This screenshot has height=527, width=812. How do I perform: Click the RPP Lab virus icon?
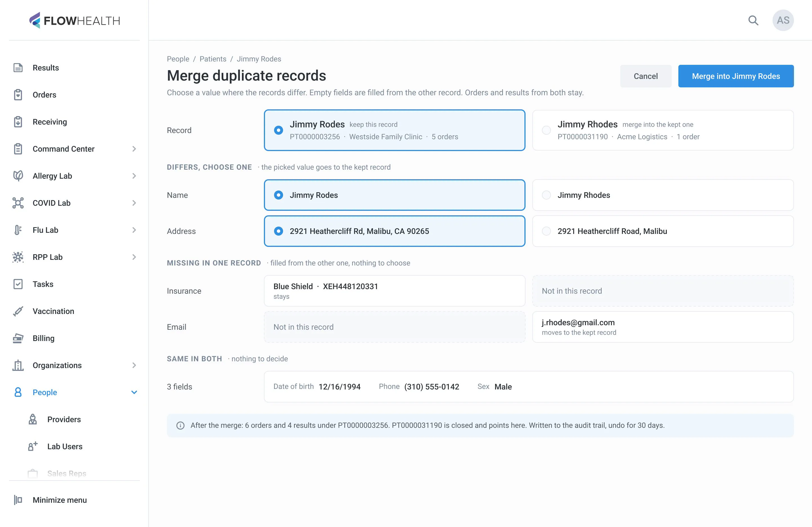pos(18,257)
